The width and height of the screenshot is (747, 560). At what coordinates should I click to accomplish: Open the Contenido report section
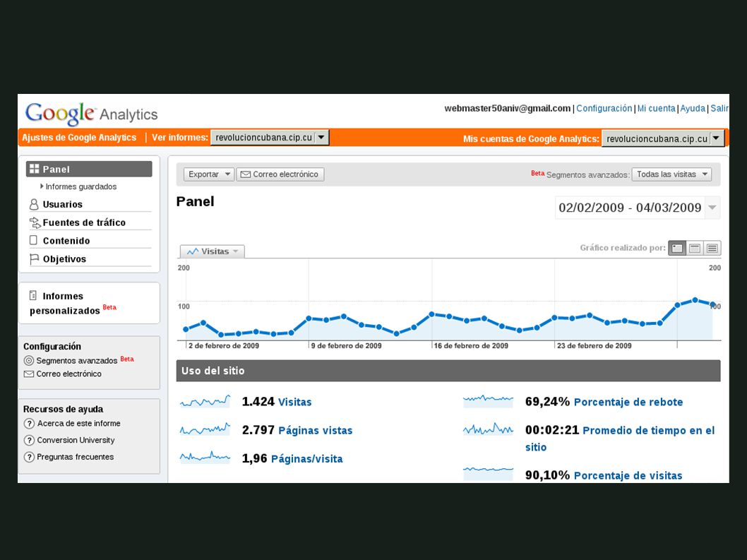(x=66, y=241)
